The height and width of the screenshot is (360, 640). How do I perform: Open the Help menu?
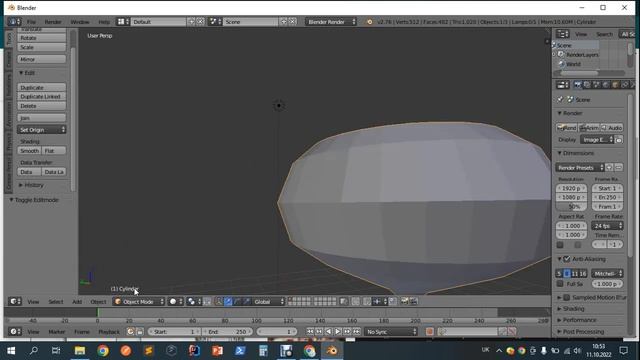coord(104,22)
